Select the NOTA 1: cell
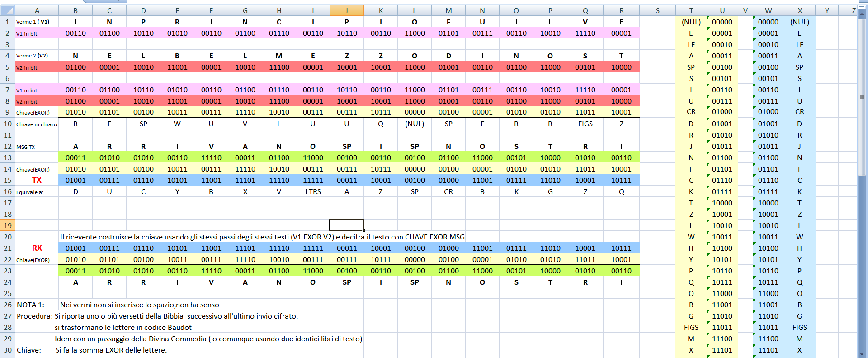 [30, 305]
